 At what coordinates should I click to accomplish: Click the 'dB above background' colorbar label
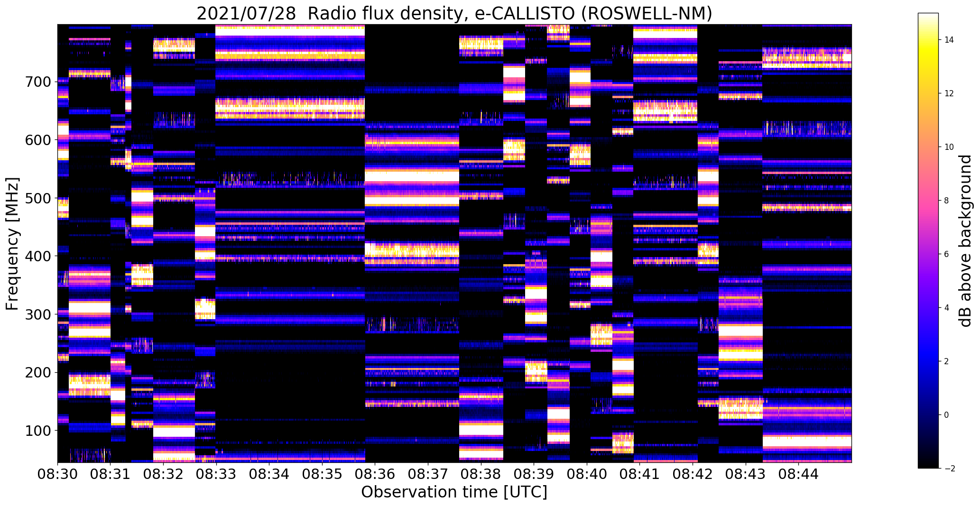966,240
